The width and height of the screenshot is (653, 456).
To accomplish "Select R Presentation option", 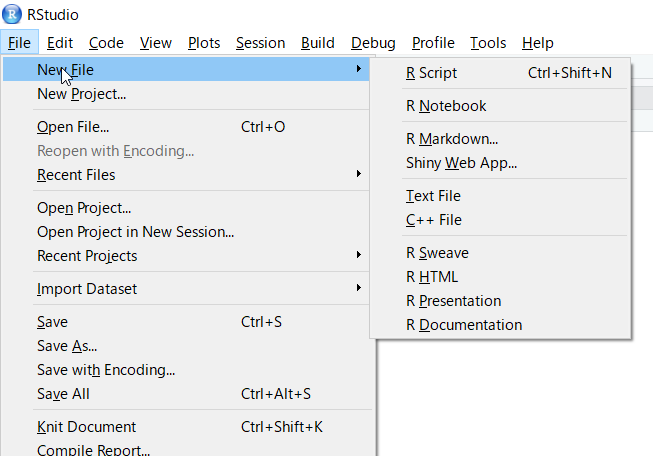I will point(500,301).
